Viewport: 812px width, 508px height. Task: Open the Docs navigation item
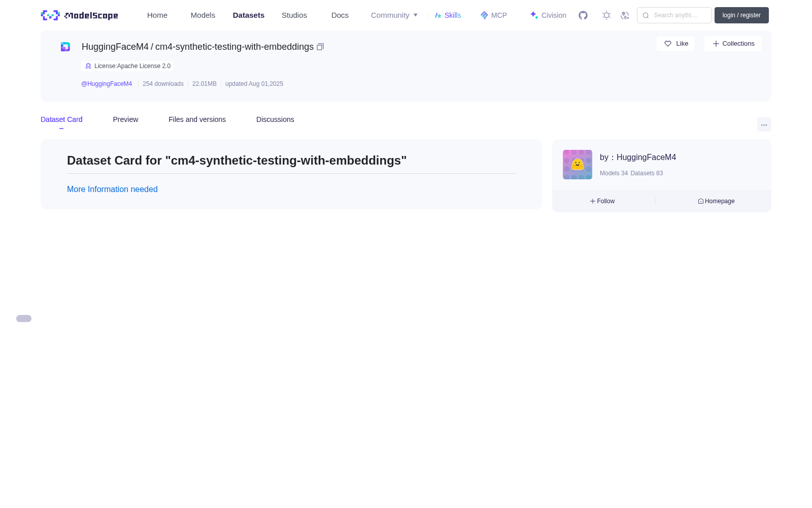(340, 15)
